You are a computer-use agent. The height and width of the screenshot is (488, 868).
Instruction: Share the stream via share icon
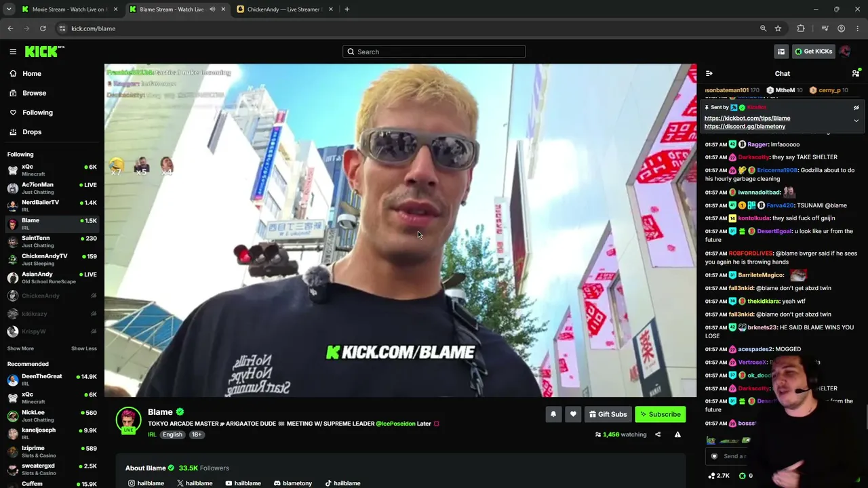pos(658,434)
